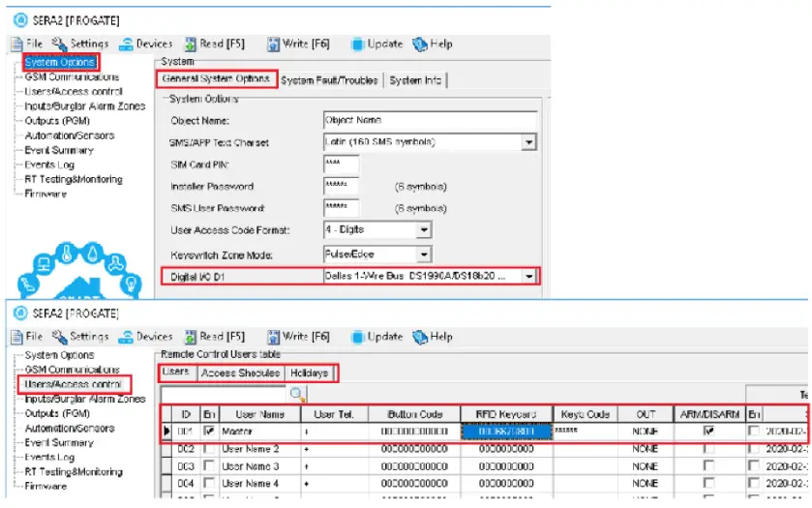The image size is (812, 508).
Task: Select System Options in the General System Options window tree
Action: [x=60, y=62]
